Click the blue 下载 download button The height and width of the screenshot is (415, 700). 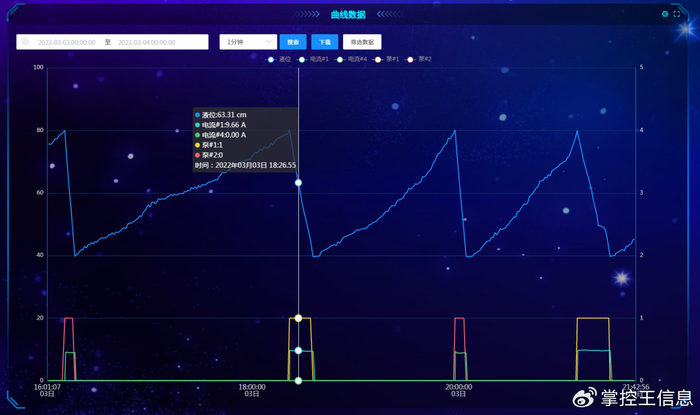[325, 42]
